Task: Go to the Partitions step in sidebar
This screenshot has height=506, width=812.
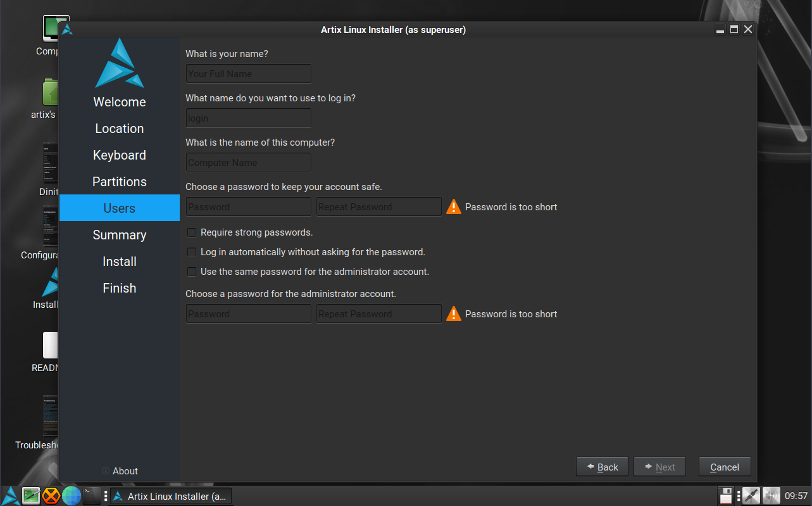Action: tap(120, 182)
